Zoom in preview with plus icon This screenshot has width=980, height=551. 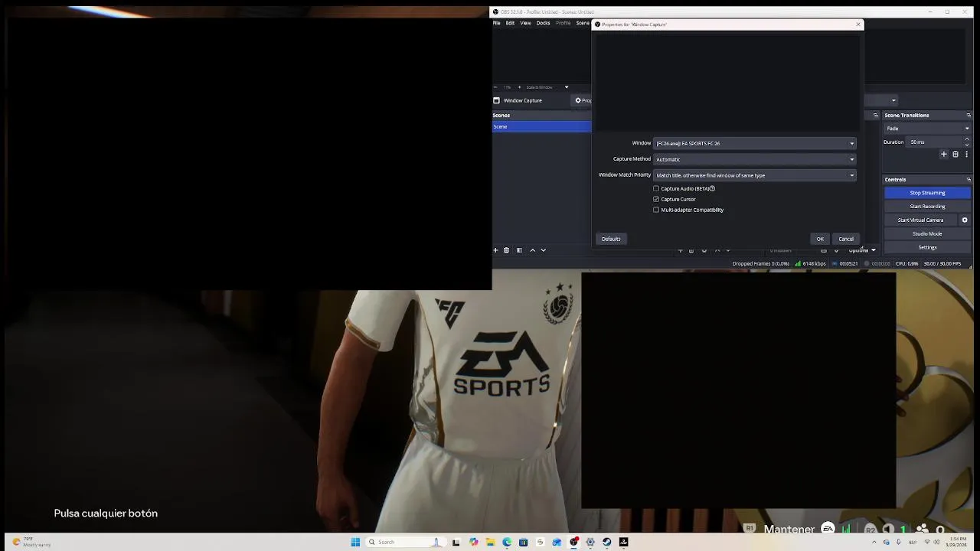[x=518, y=87]
